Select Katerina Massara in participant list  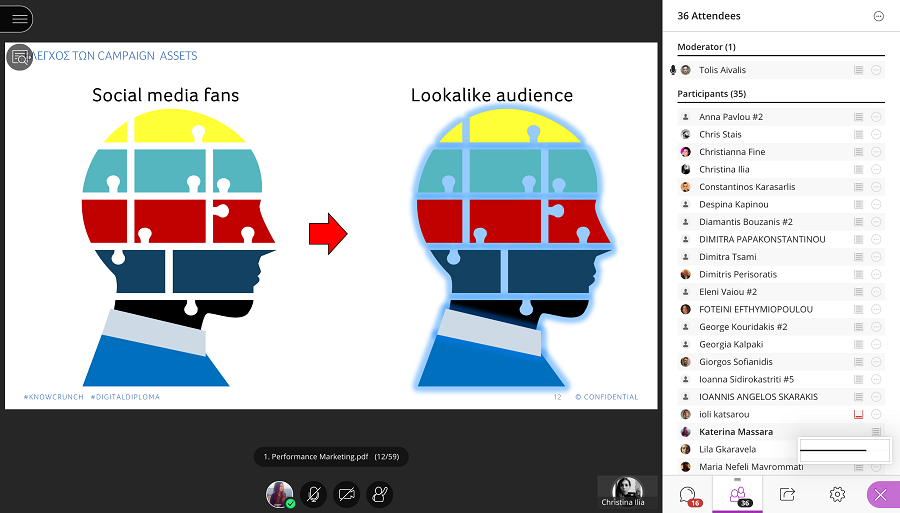735,432
